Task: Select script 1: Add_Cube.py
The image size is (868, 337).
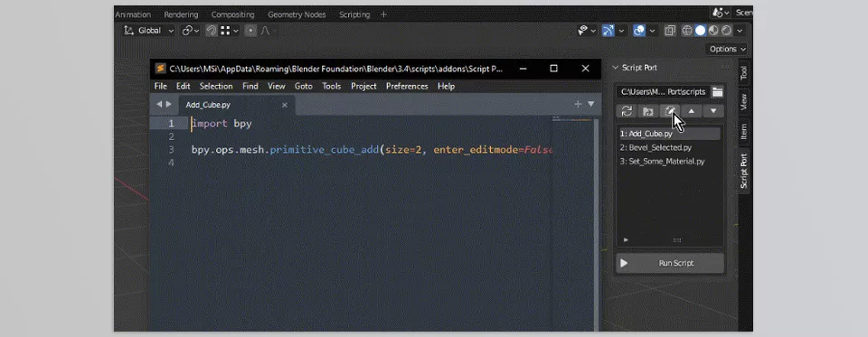Action: click(670, 134)
